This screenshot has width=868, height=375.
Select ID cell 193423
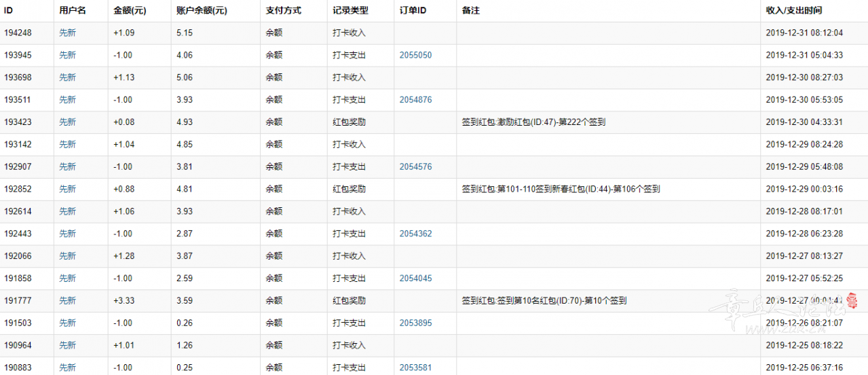pyautogui.click(x=18, y=122)
